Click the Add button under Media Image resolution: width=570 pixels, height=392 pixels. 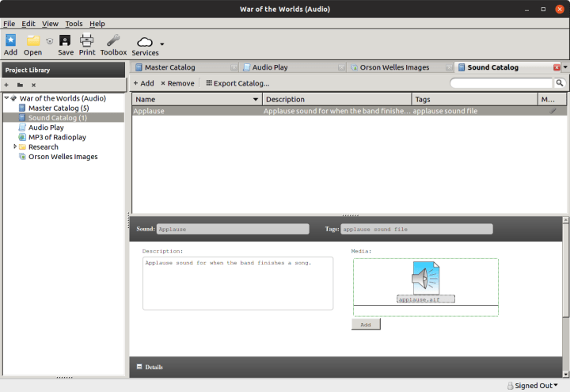(366, 325)
